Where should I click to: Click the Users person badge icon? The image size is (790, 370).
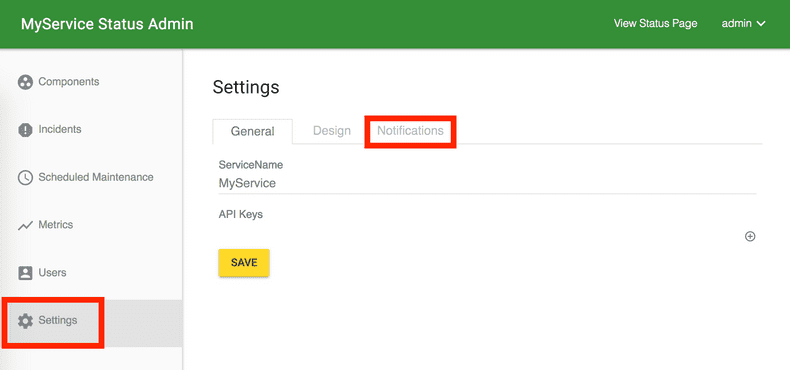click(25, 273)
